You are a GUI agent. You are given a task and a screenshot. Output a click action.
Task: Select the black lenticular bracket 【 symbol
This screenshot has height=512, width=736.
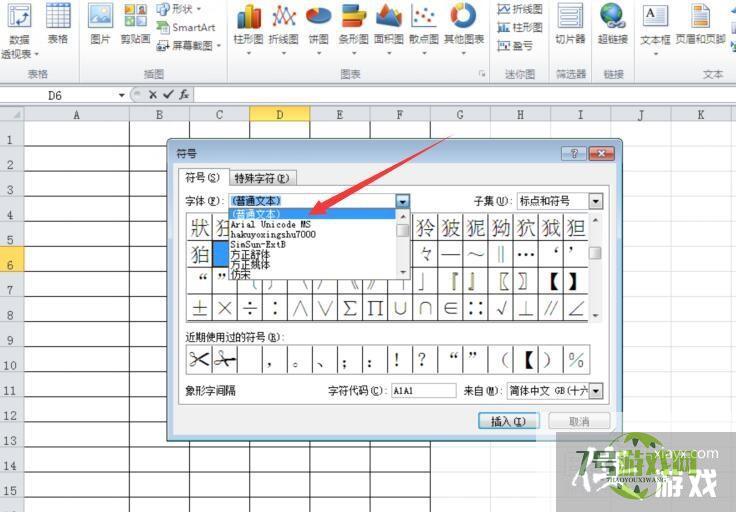coord(551,282)
